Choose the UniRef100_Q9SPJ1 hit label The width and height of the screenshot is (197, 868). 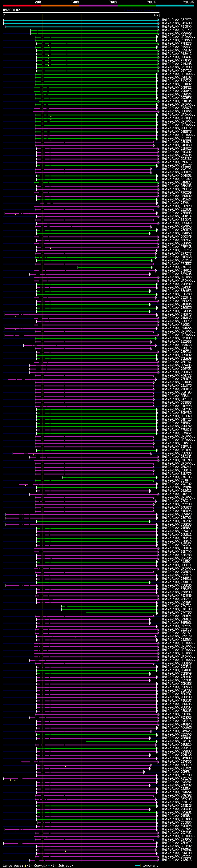(x=177, y=748)
